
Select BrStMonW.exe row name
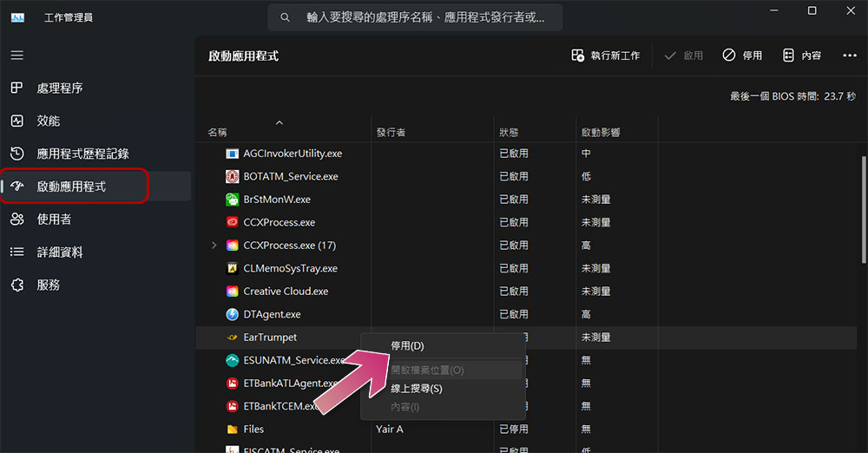[277, 200]
